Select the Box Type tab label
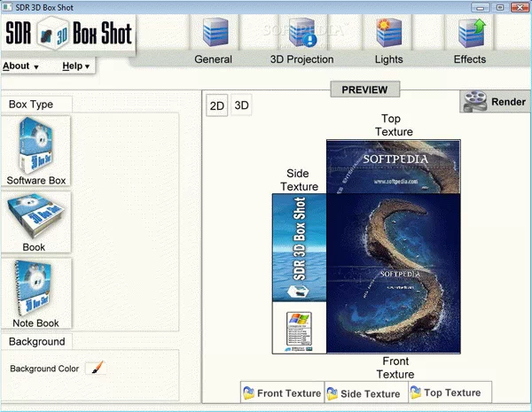 pos(31,105)
